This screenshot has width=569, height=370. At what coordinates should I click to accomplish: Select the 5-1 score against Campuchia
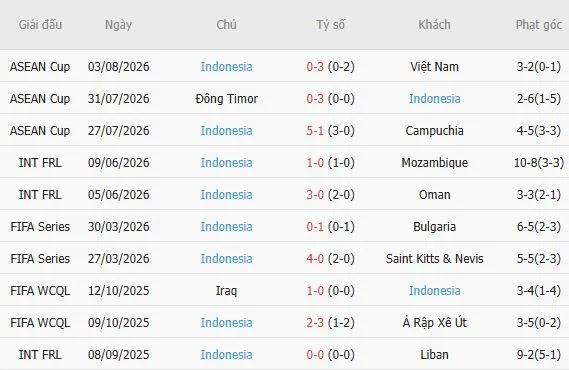coord(315,131)
